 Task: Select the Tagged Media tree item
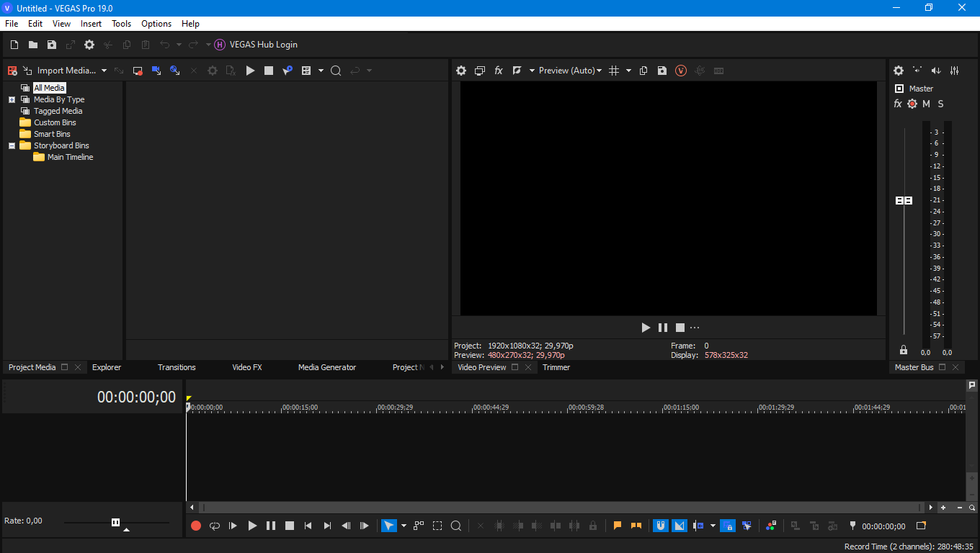[x=58, y=111]
